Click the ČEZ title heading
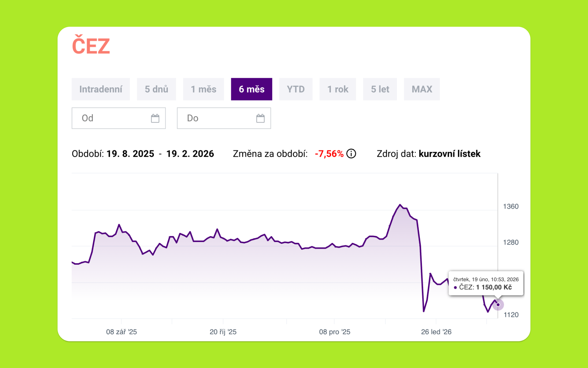Screen dimensions: 588x368 (x=91, y=46)
